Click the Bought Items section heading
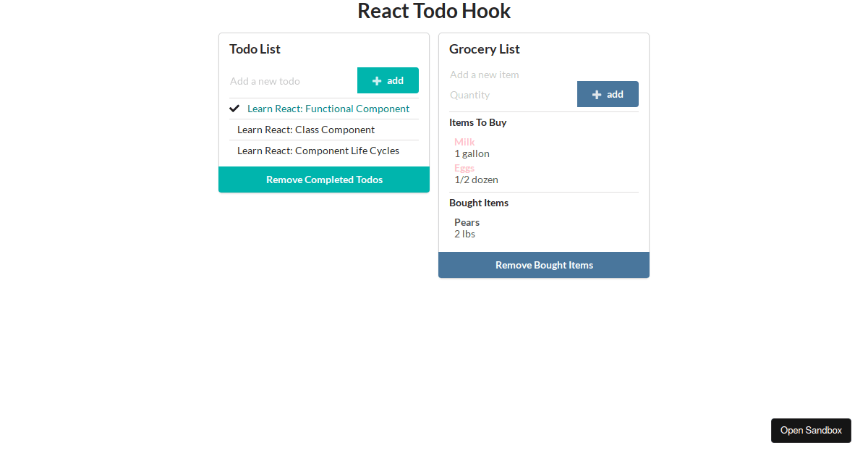 point(479,203)
